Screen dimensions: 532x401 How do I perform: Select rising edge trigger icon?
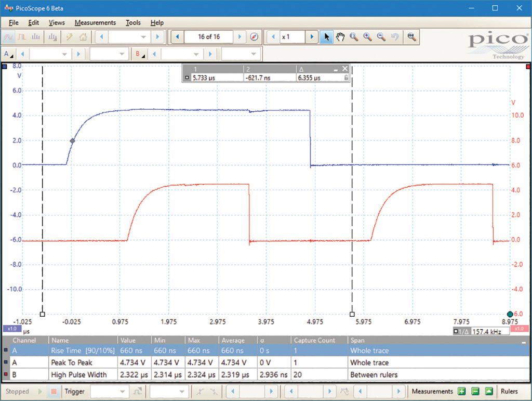pos(200,392)
